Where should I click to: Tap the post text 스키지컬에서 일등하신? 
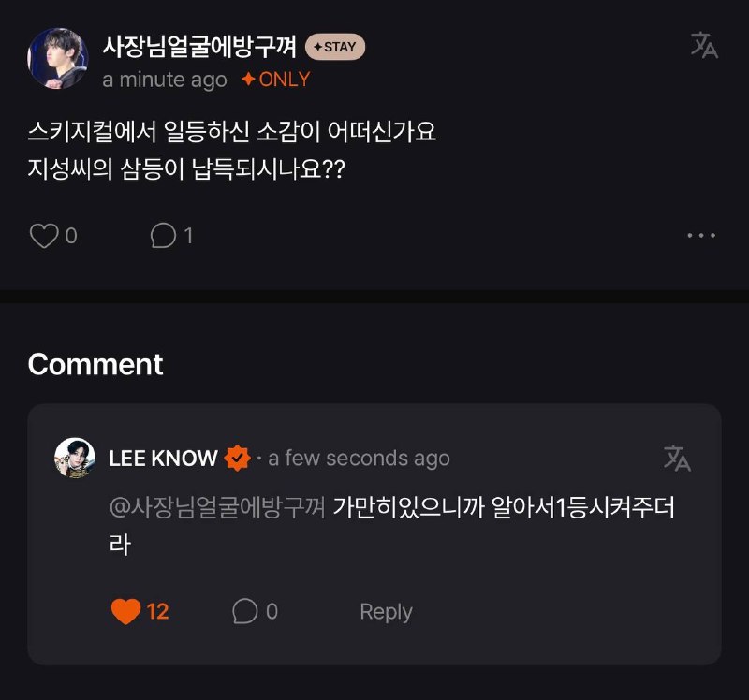139,131
